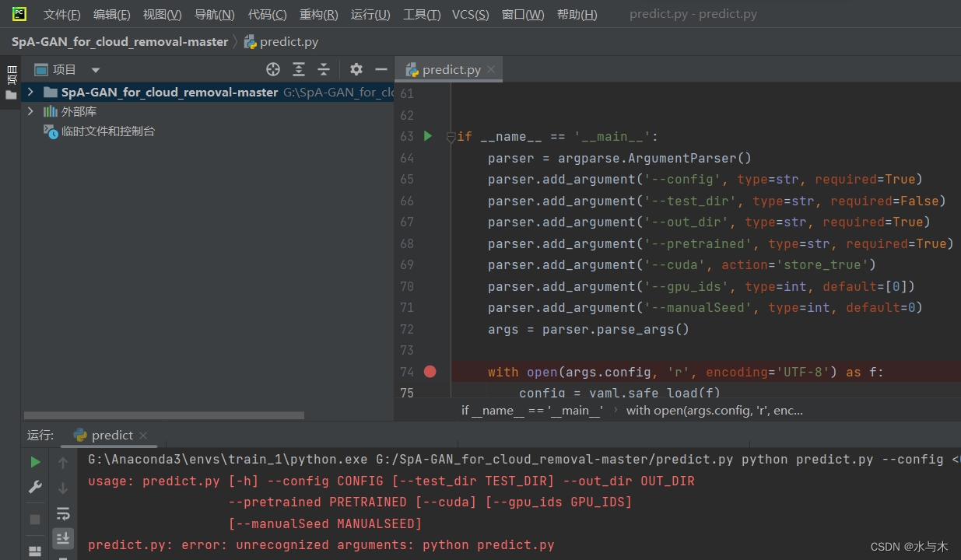Open the 项目 view dropdown
This screenshot has height=560, width=961.
coord(95,69)
